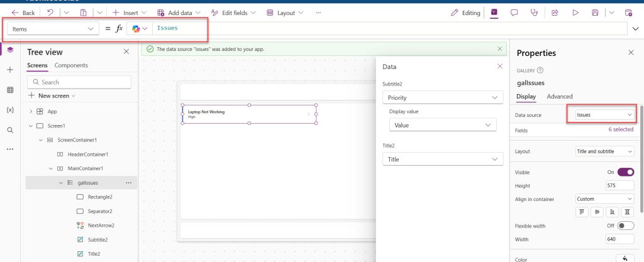Click the Publish icon
Viewport: 644px width, 262px height.
click(628, 13)
